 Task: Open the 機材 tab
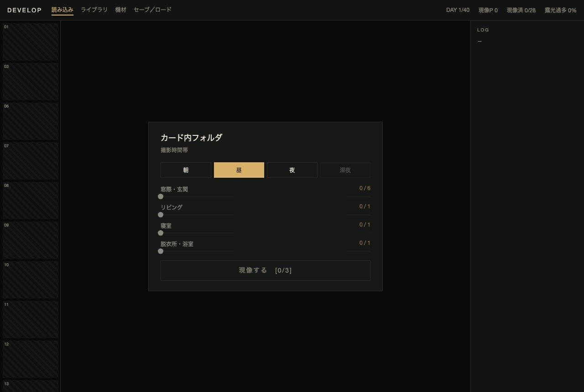coord(121,10)
